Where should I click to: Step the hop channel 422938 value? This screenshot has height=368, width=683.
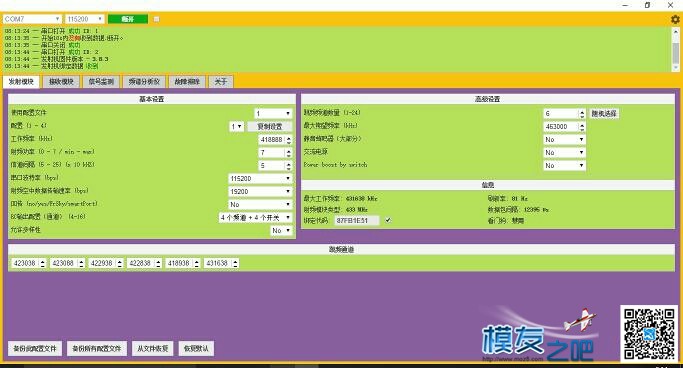click(119, 263)
